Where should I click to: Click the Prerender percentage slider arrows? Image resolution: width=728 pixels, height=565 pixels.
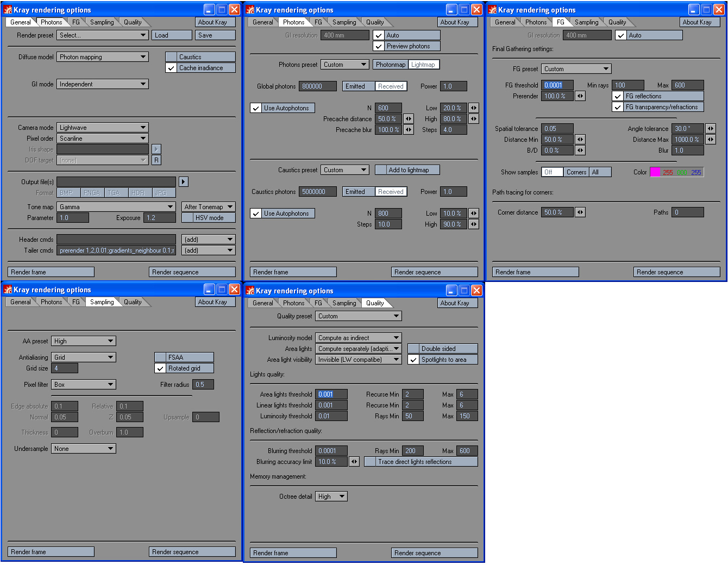580,96
